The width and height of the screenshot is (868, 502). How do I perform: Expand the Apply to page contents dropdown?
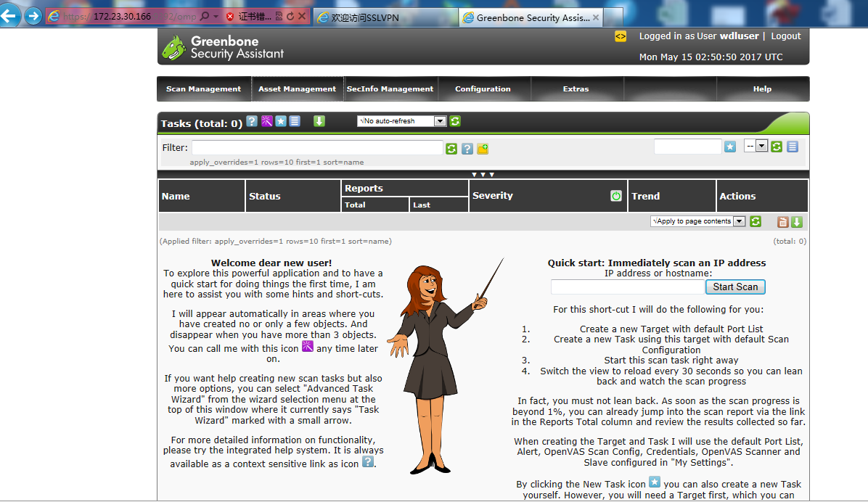click(697, 221)
